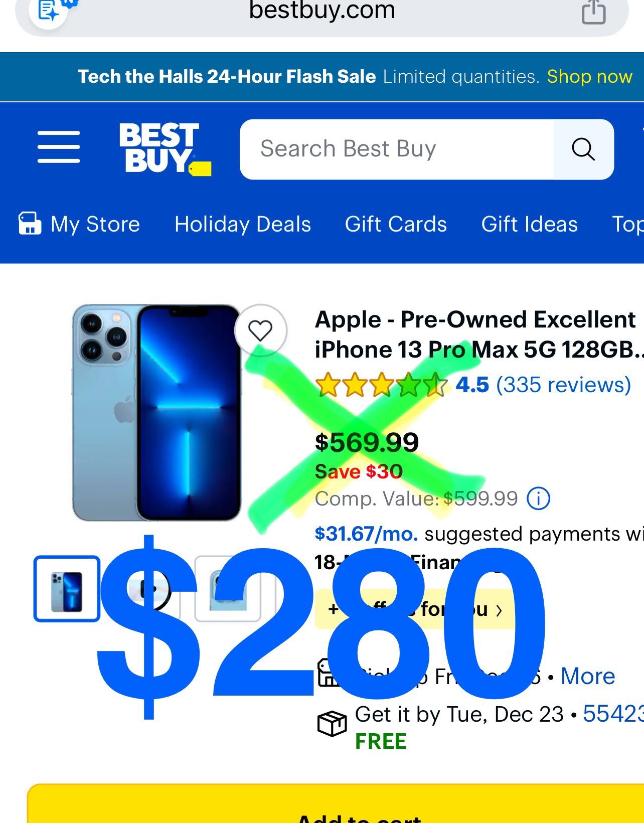Tap the browser share icon

593,12
